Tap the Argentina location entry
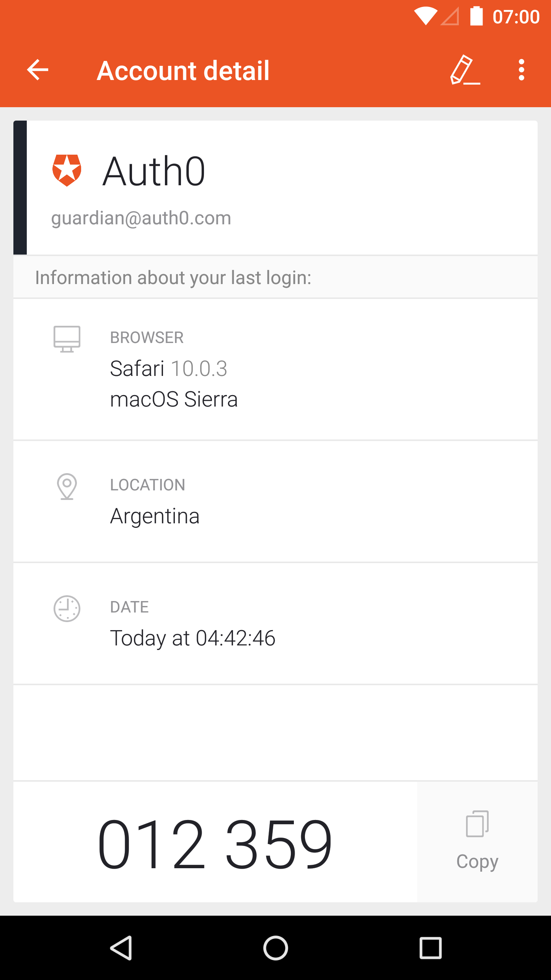This screenshot has height=980, width=551. point(155,516)
